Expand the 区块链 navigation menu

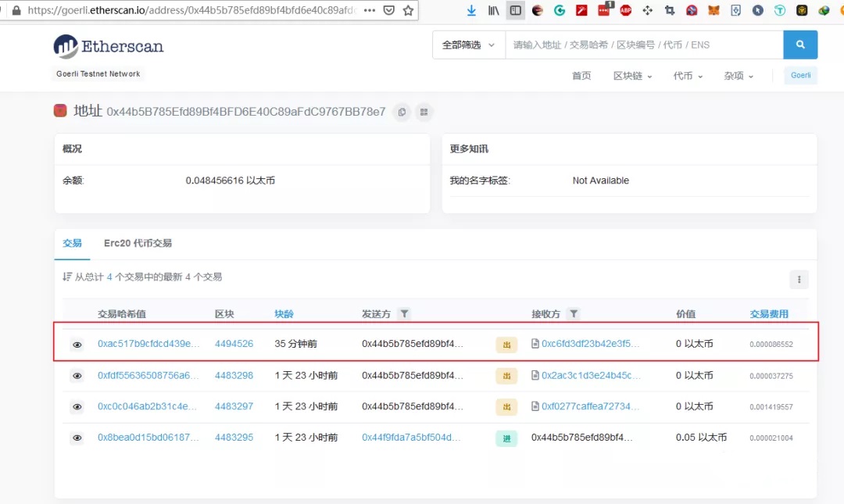pos(632,76)
